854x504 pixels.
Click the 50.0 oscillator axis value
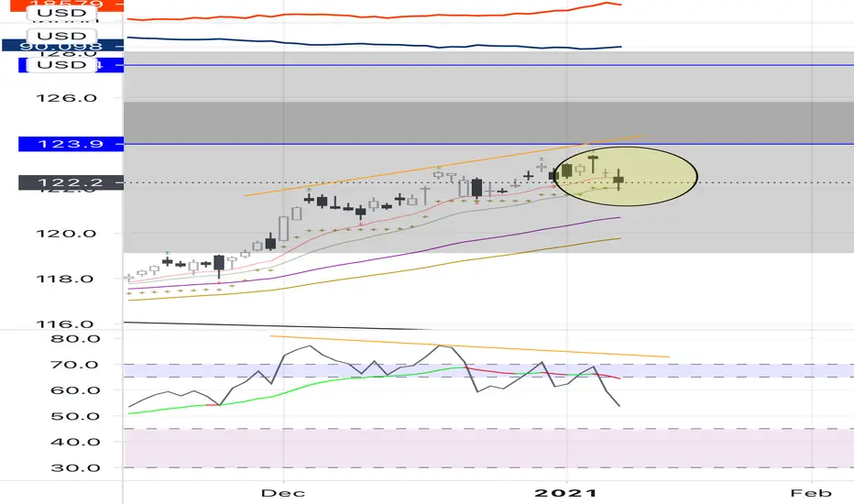(75, 416)
